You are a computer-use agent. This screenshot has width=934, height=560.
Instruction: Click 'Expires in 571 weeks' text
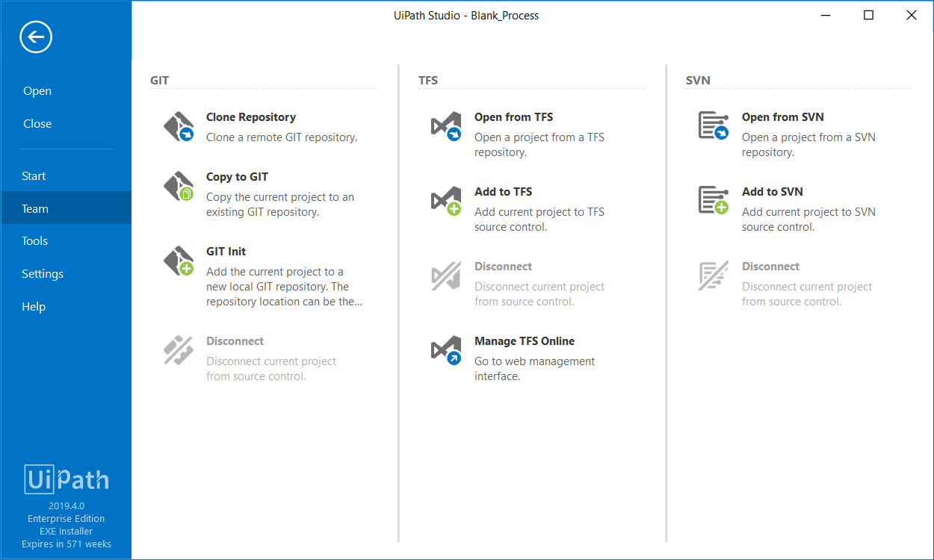coord(66,544)
